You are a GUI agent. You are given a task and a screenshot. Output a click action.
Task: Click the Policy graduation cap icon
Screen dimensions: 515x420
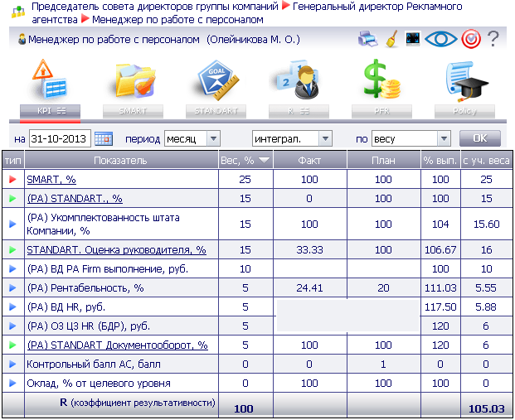click(x=466, y=81)
